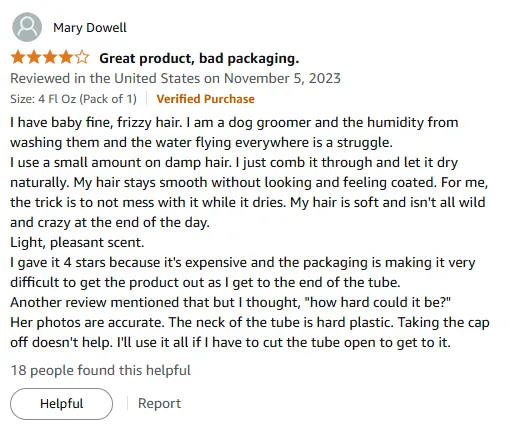
Task: Click the third filled orange rating star
Action: [x=50, y=58]
